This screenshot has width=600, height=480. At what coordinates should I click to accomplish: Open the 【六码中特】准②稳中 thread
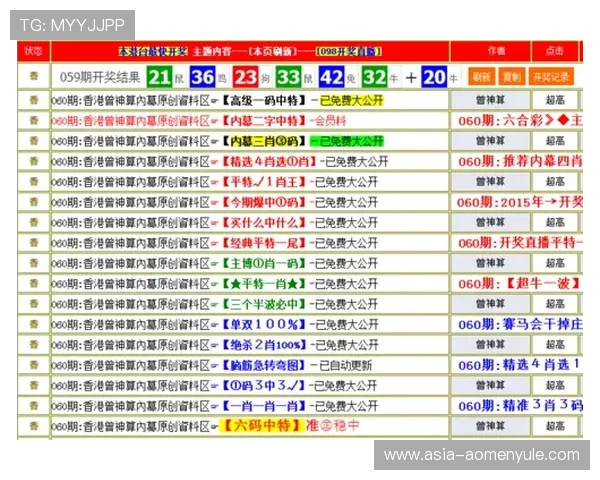[205, 426]
